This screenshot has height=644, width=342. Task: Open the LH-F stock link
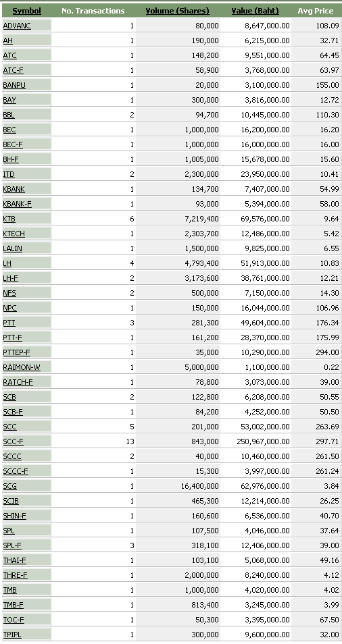point(10,278)
